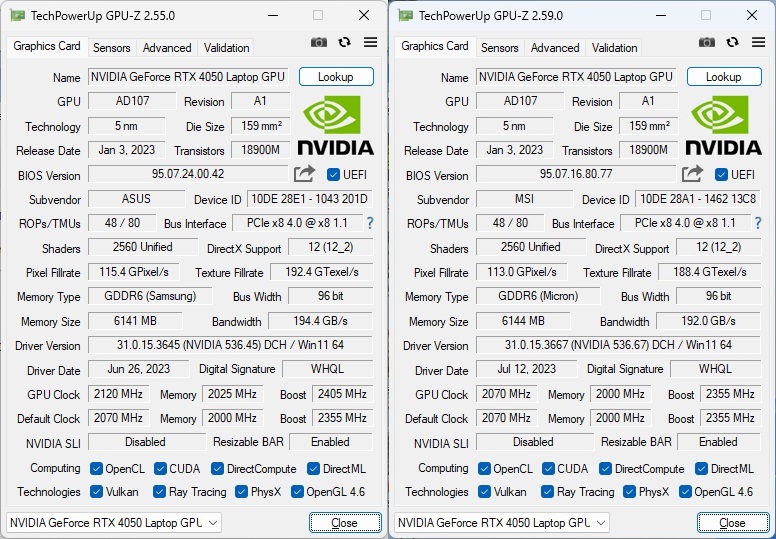Click BIOS Version field 95.07.24.00.42
Image resolution: width=776 pixels, height=539 pixels.
click(188, 174)
